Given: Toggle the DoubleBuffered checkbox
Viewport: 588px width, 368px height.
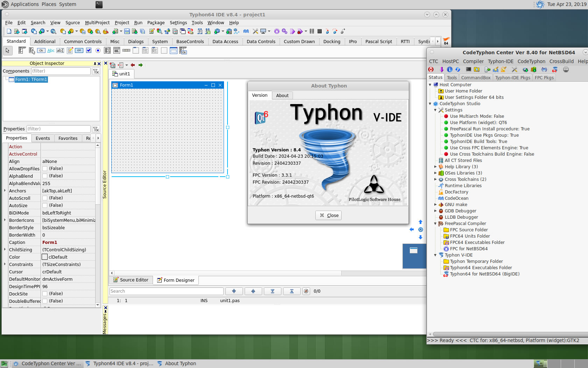Looking at the screenshot, I should 45,301.
